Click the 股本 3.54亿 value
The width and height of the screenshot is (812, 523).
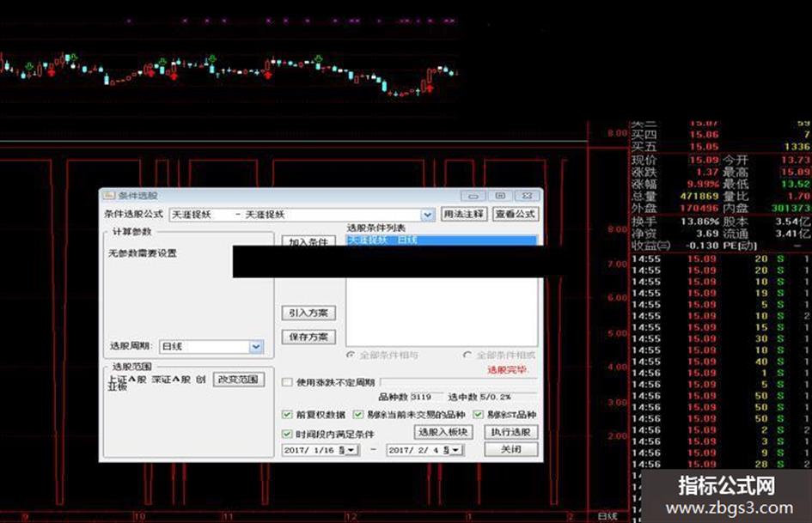click(793, 222)
